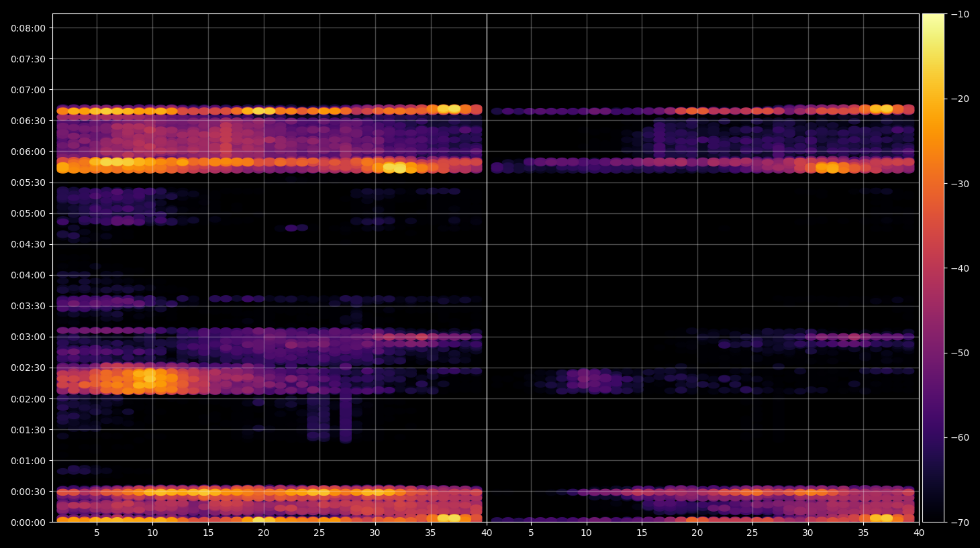This screenshot has height=548, width=980.
Task: Click the 0:07:30 time axis label
Action: point(28,59)
